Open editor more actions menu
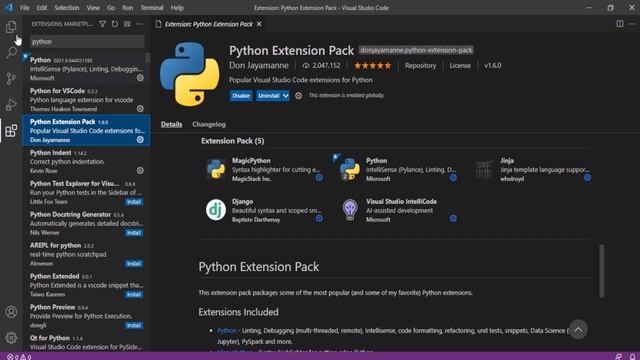 [632, 24]
